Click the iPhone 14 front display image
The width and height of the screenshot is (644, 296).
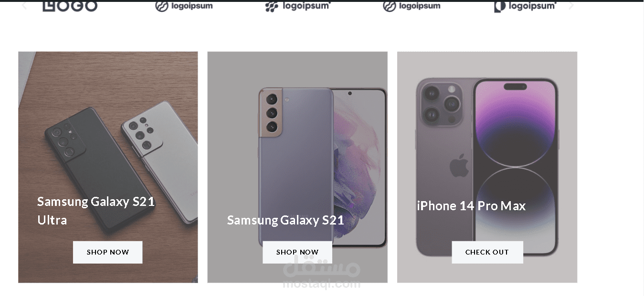tap(516, 167)
